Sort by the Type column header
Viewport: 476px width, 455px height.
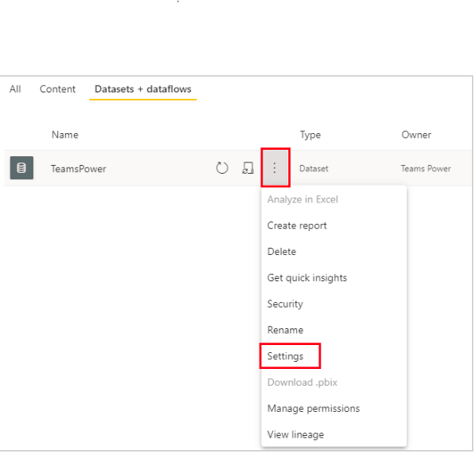click(311, 135)
